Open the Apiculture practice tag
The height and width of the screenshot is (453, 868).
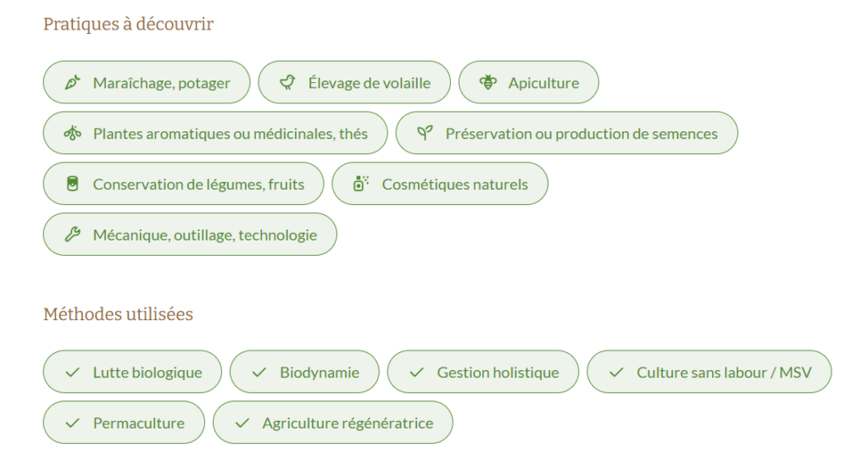coord(529,82)
